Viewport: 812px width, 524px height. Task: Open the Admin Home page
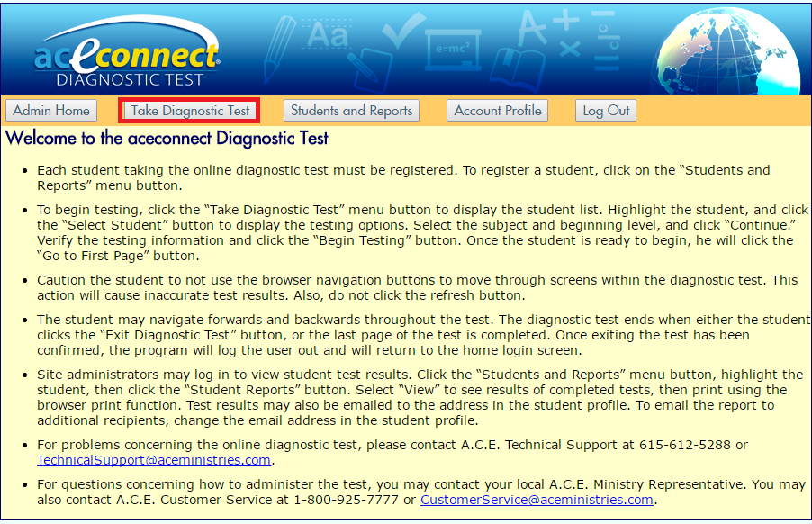coord(51,110)
